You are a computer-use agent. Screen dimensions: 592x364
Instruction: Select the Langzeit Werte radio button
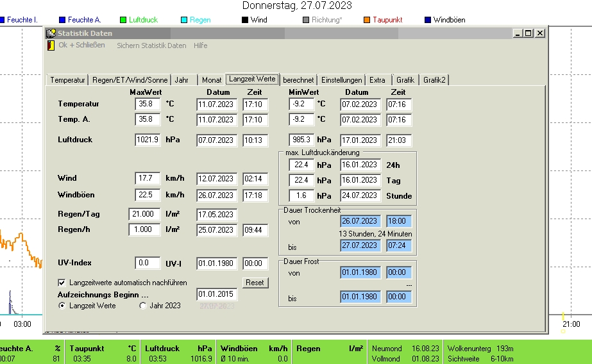(x=62, y=306)
